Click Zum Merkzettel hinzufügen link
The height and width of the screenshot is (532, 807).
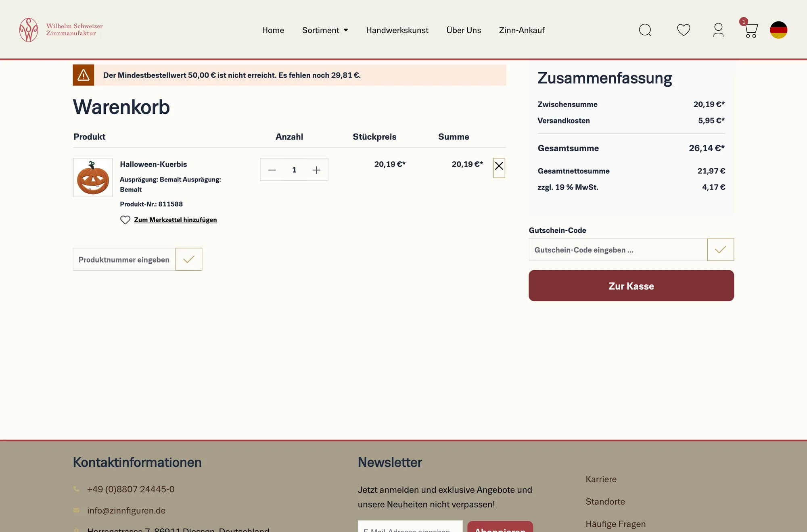[x=175, y=220]
